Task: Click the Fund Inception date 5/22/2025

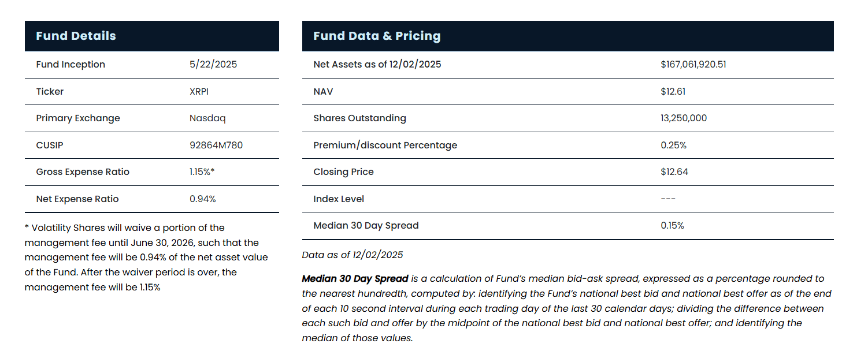Action: (x=213, y=64)
